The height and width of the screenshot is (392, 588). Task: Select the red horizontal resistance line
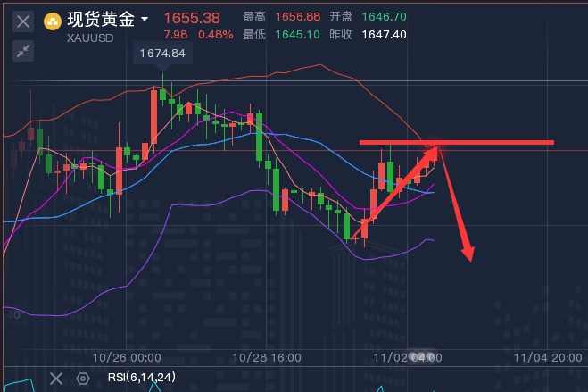click(500, 142)
